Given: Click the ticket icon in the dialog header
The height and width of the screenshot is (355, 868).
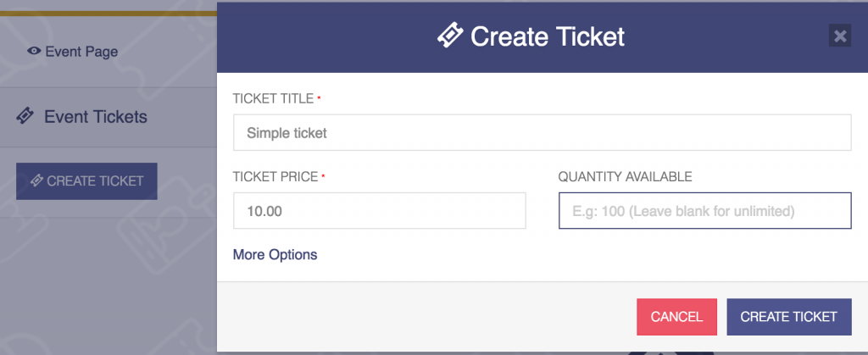Looking at the screenshot, I should tap(450, 36).
